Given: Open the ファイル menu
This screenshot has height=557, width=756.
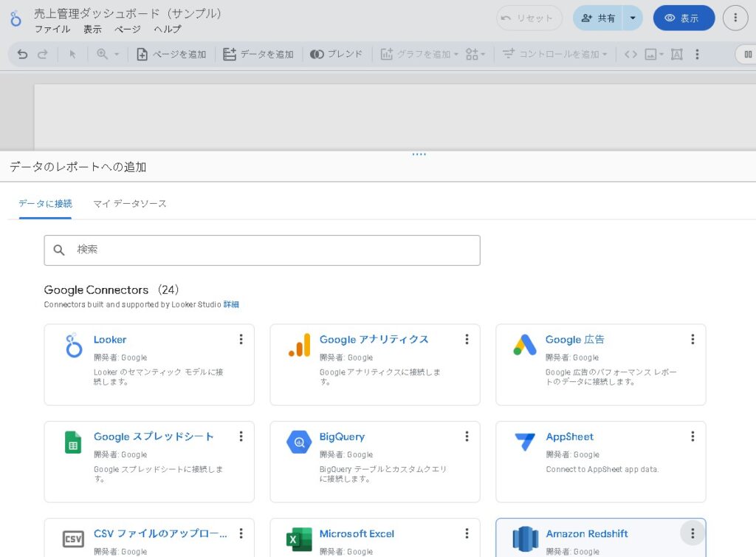Looking at the screenshot, I should tap(52, 30).
